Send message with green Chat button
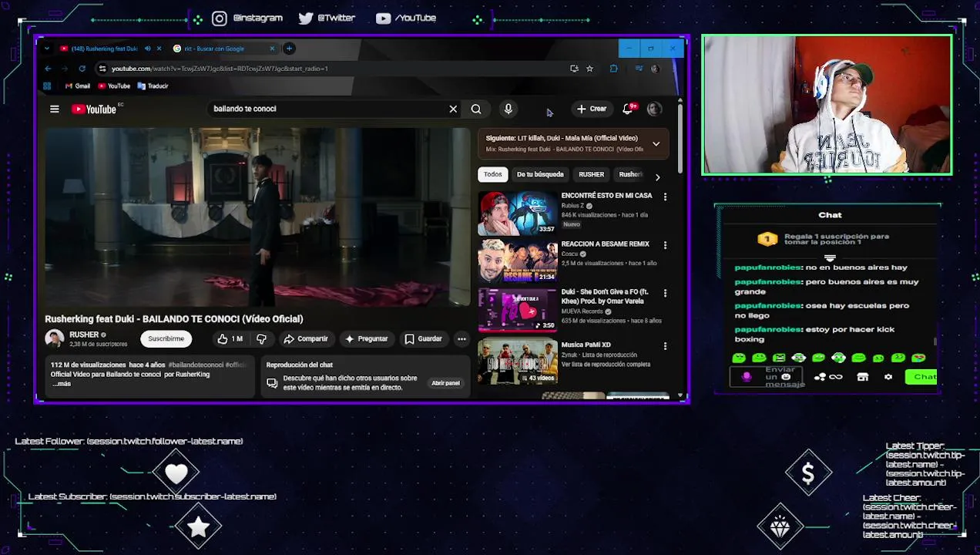 point(922,377)
